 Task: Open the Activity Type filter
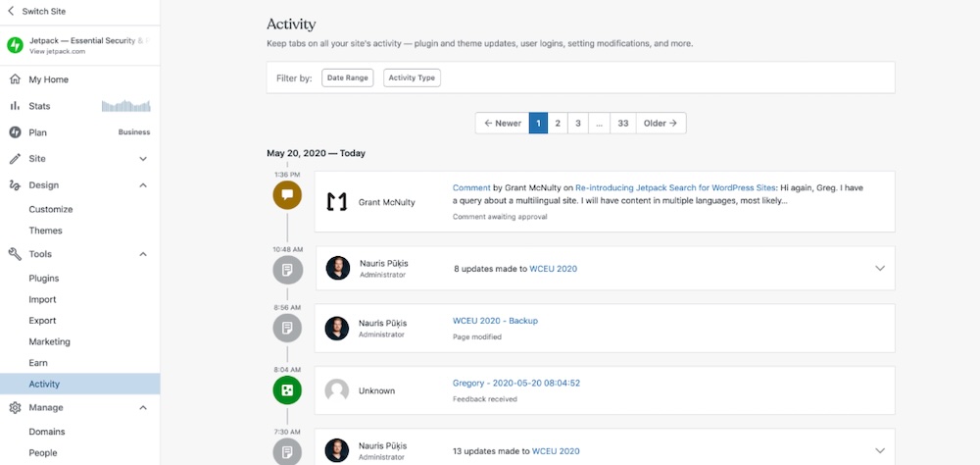(412, 78)
